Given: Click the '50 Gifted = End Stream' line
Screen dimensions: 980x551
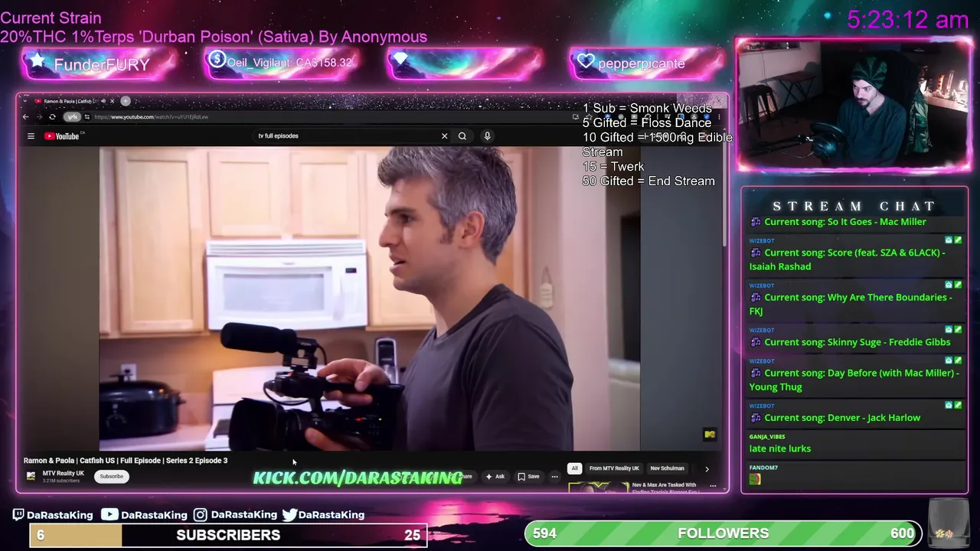Looking at the screenshot, I should [648, 181].
